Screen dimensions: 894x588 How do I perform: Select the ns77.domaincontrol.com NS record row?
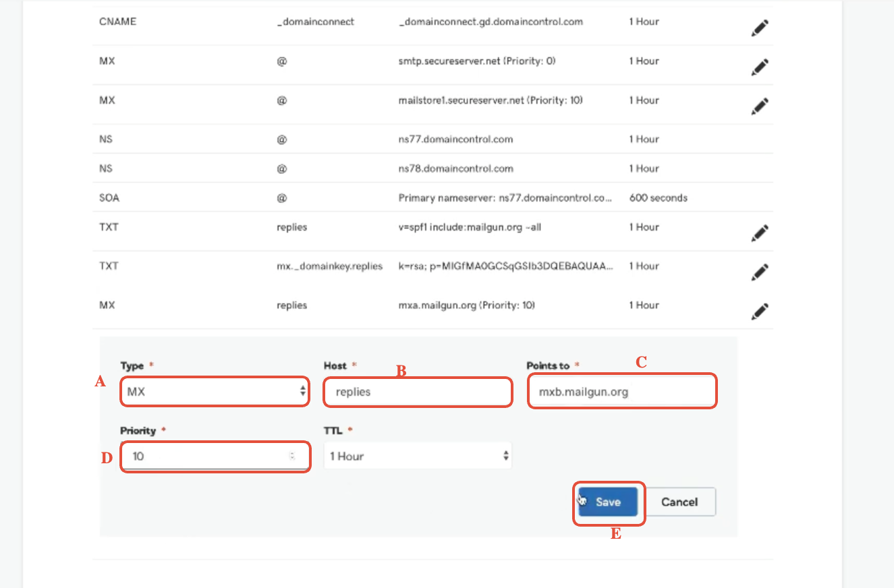[432, 139]
